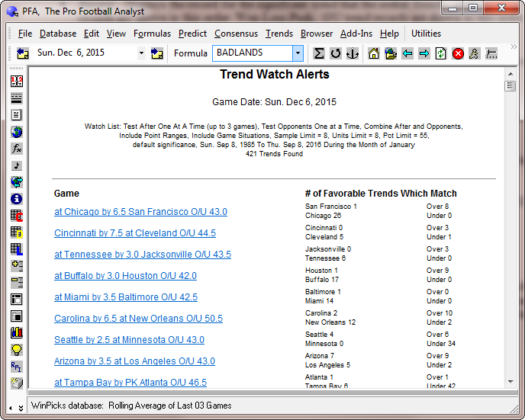
Task: Click the minus list sidebar icon
Action: tap(17, 282)
